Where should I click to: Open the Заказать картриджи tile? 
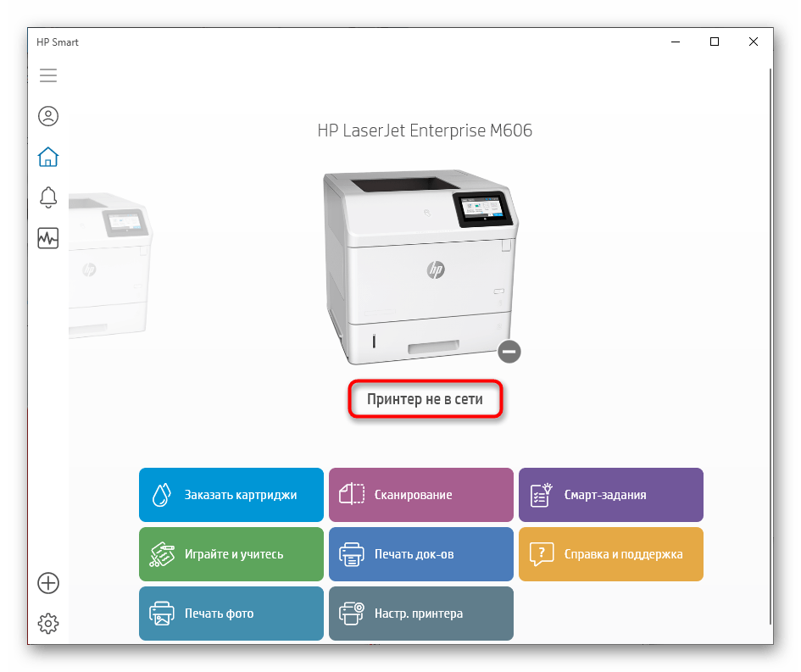tap(231, 495)
